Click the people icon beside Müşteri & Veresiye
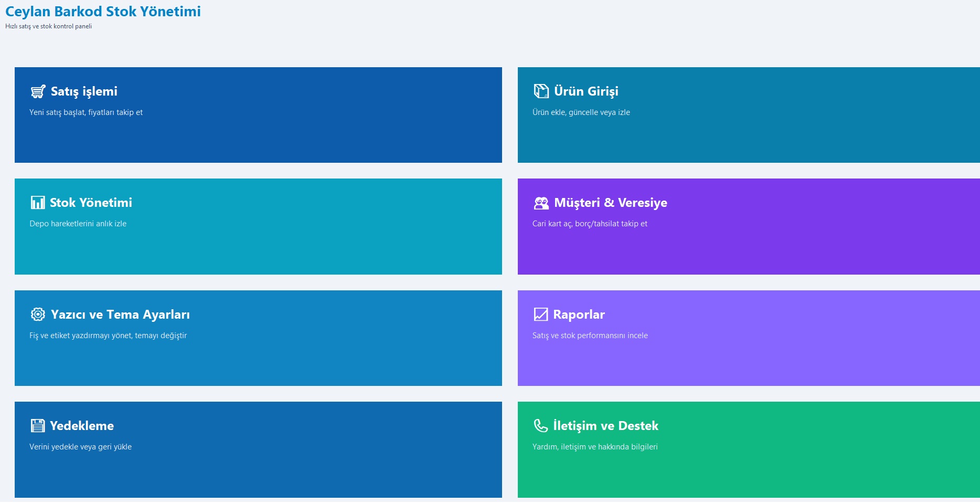The width and height of the screenshot is (980, 503). pyautogui.click(x=541, y=203)
